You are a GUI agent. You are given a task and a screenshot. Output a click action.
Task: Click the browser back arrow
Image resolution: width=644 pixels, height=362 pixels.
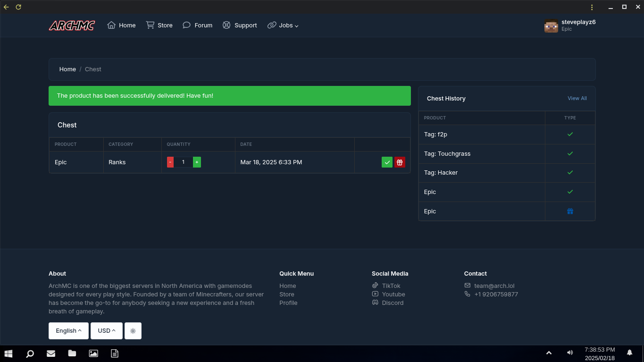6,7
